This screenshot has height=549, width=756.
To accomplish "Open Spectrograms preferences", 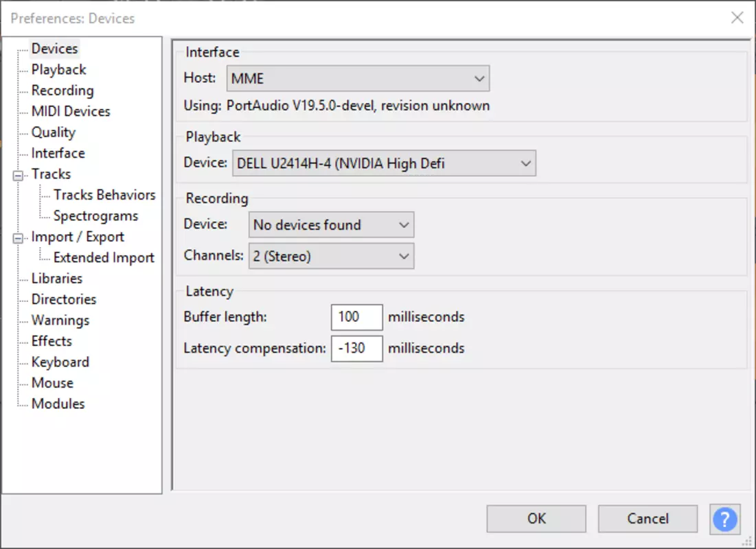I will [96, 216].
